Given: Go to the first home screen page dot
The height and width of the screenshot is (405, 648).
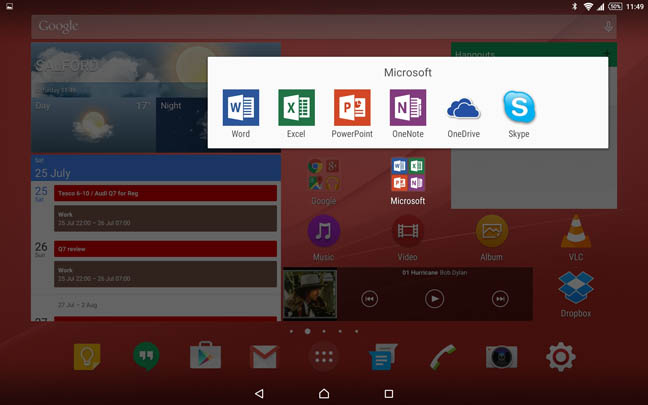Looking at the screenshot, I should 291,331.
